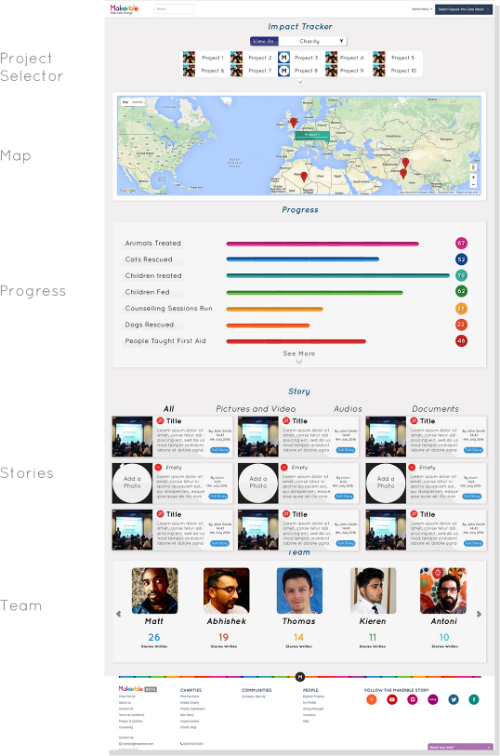The image size is (500, 756).
Task: Click the Animals Treated progress bar
Action: [322, 244]
